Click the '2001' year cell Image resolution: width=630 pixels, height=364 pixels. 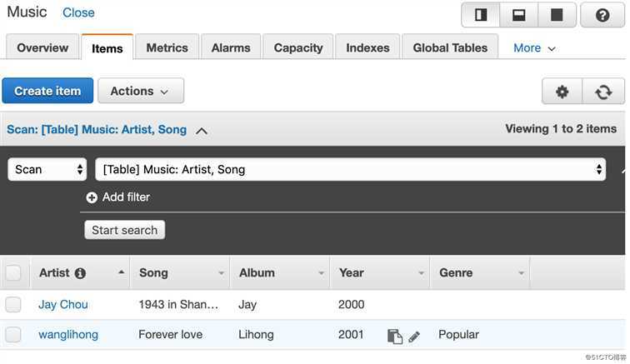coord(351,334)
